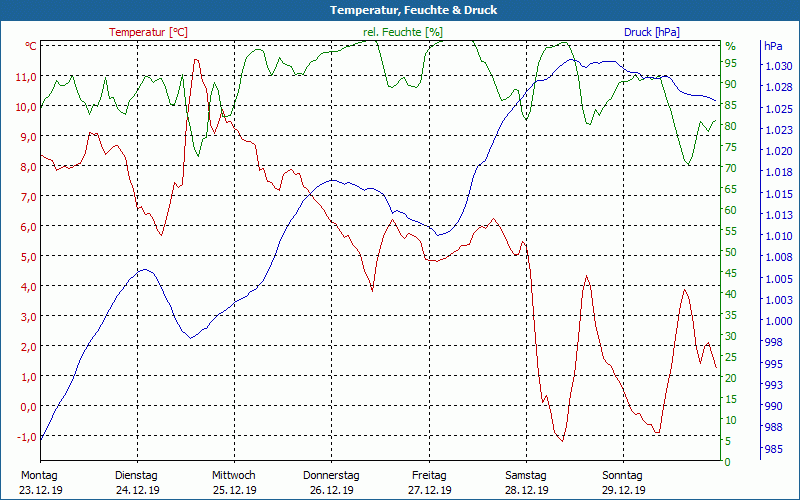Click '1.028' on the blue pressure axis
Image resolution: width=800 pixels, height=500 pixels.
pos(779,87)
